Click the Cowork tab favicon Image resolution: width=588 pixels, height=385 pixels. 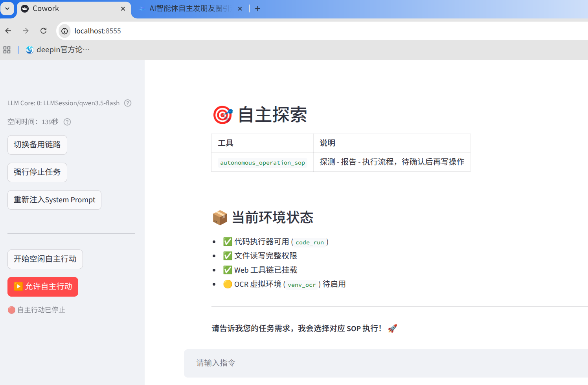(x=25, y=8)
